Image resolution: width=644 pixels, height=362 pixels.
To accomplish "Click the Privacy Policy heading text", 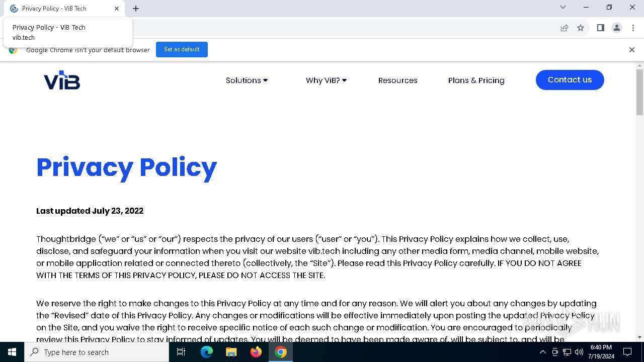I will [x=127, y=167].
